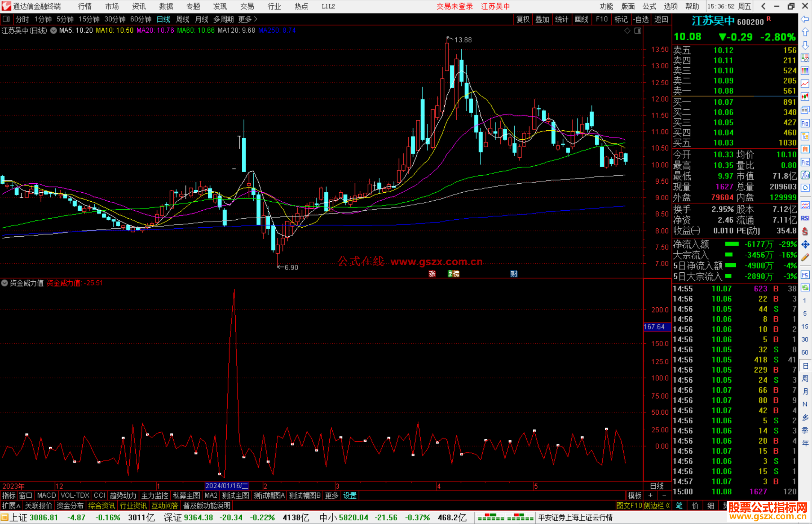Toggle the layout square at top-left of period bar
Screen dimensions: 812x524
point(6,19)
